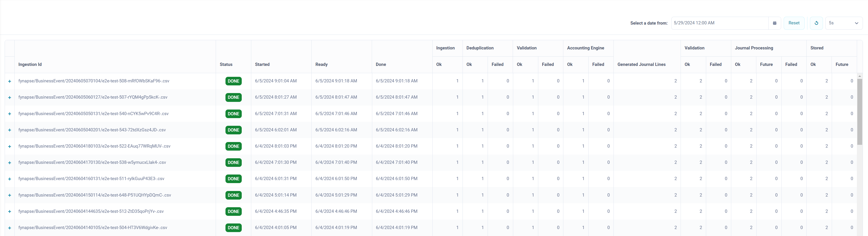The height and width of the screenshot is (236, 868).
Task: Click DONE status badge for e2e-test-512
Action: 233,211
